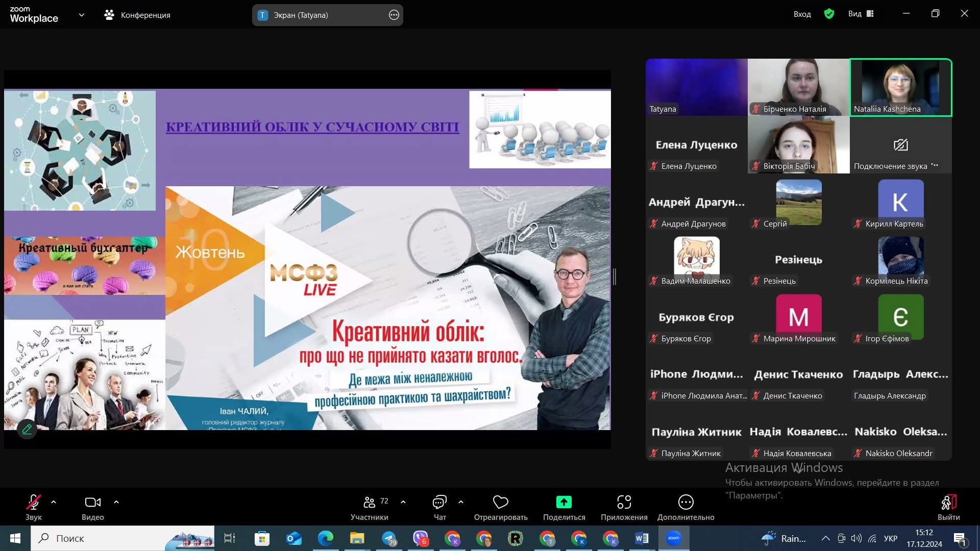Expand audio options arrow next to Звук
The image size is (980, 551).
click(54, 502)
